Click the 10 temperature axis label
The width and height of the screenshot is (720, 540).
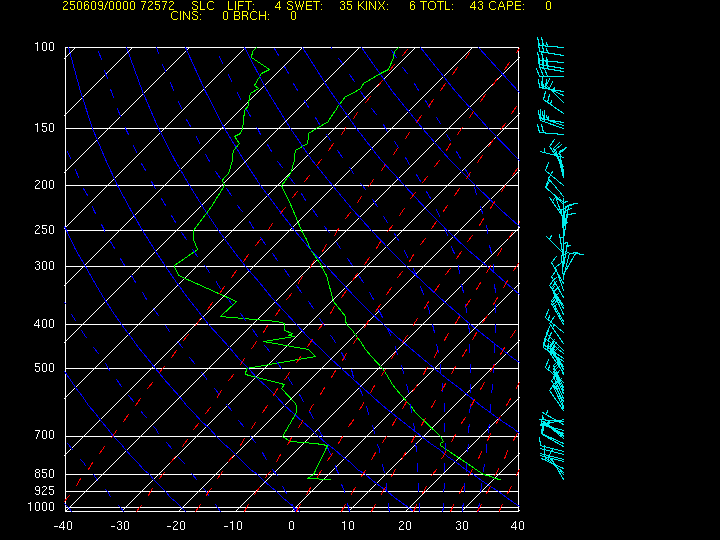click(348, 526)
